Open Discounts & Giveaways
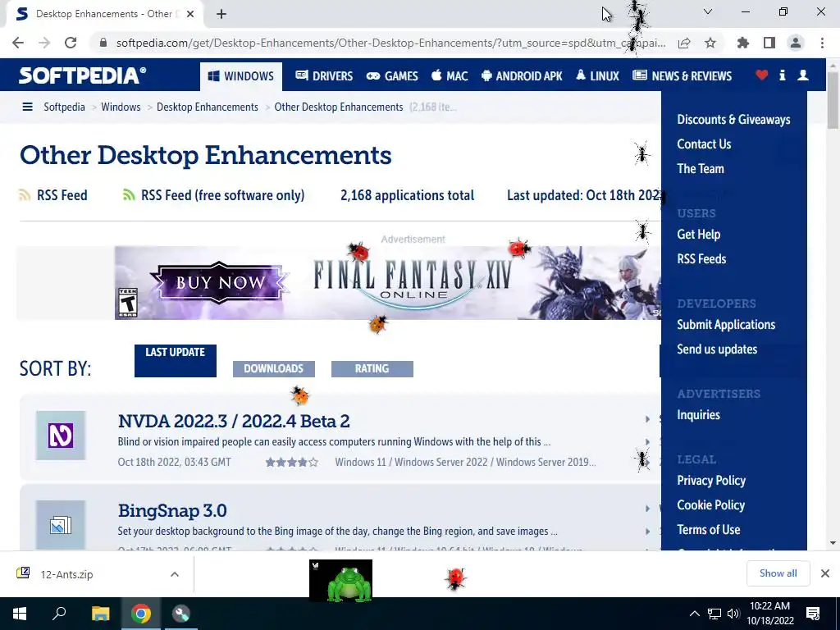Screen dimensions: 840x630 [733, 120]
